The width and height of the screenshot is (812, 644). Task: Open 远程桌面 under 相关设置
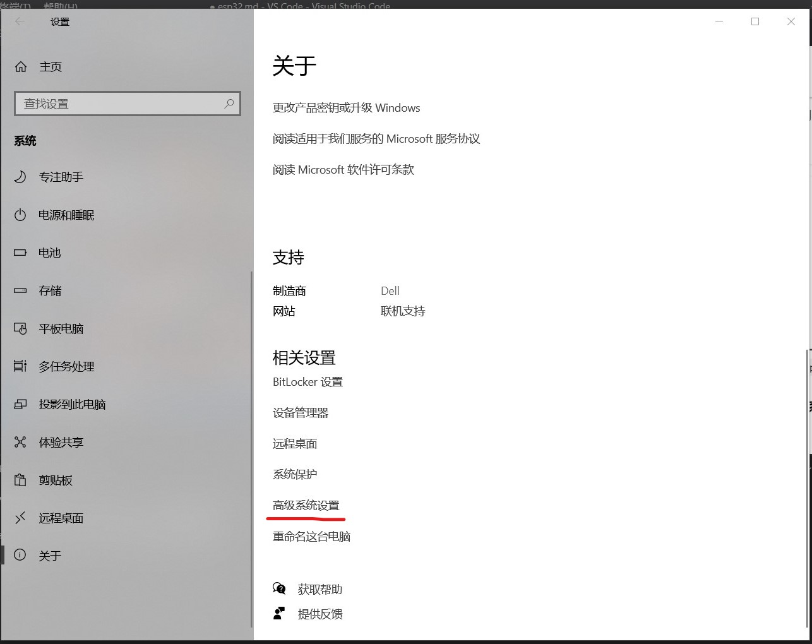coord(295,444)
